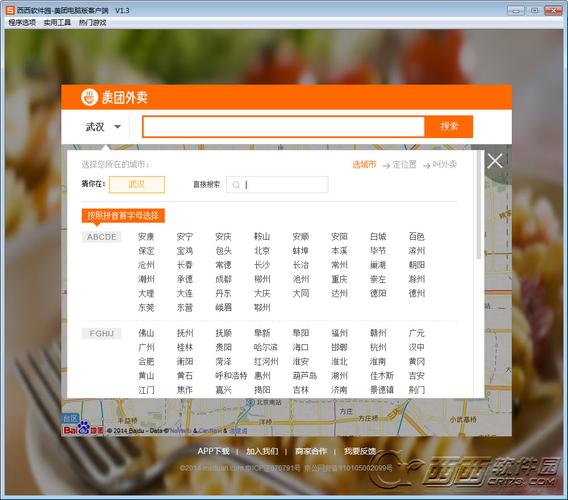The height and width of the screenshot is (500, 568).
Task: Open the APP下载 footer link
Action: 214,451
